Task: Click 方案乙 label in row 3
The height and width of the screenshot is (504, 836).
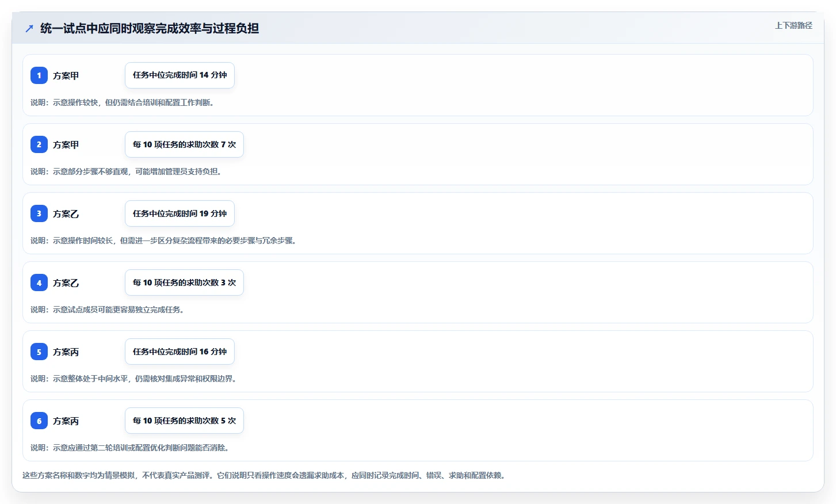Action: coord(66,213)
